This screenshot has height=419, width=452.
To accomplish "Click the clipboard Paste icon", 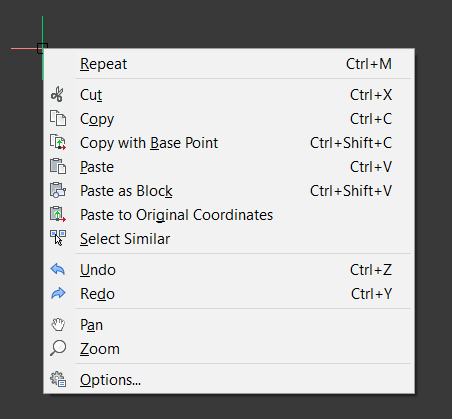I will coord(58,167).
